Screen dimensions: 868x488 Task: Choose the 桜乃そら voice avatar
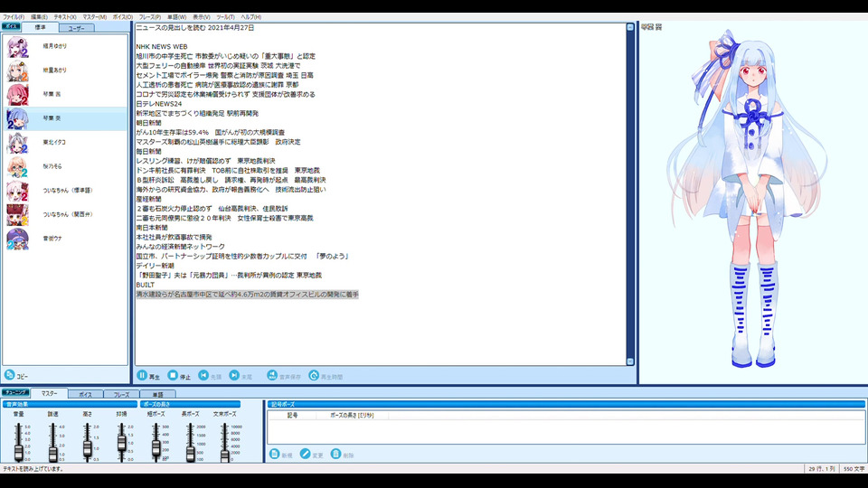(18, 166)
